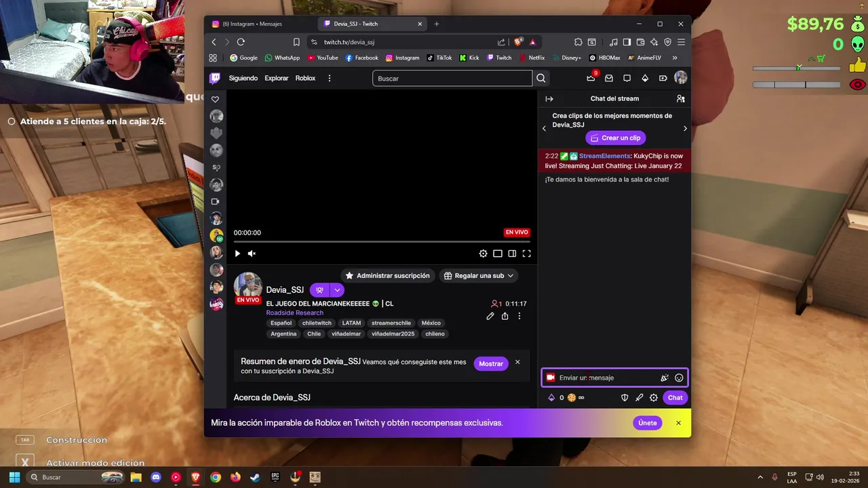
Task: Open Twitch notifications inbox icon
Action: pos(609,78)
